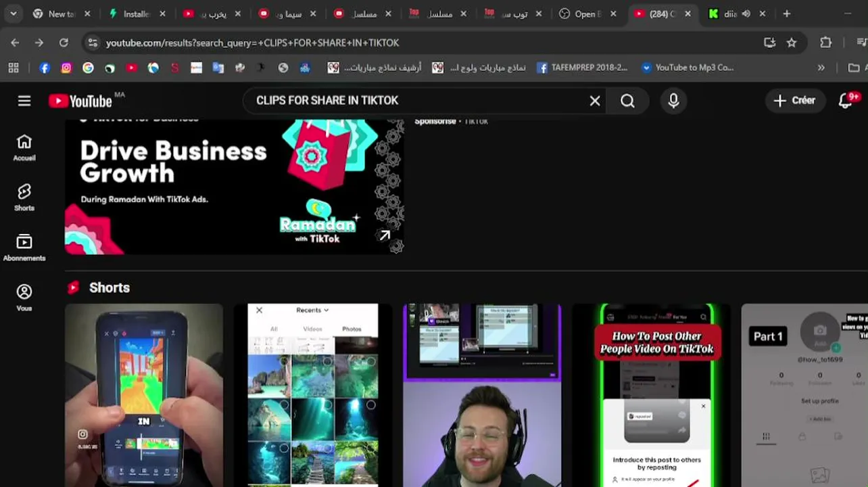The height and width of the screenshot is (487, 868).
Task: Open the smiling streamer Shorts video
Action: click(x=482, y=395)
